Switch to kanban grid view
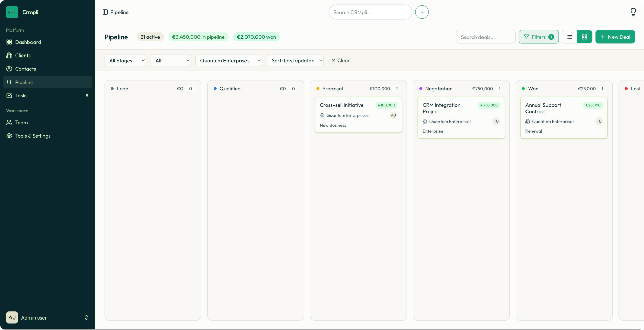The image size is (644, 330). click(584, 37)
